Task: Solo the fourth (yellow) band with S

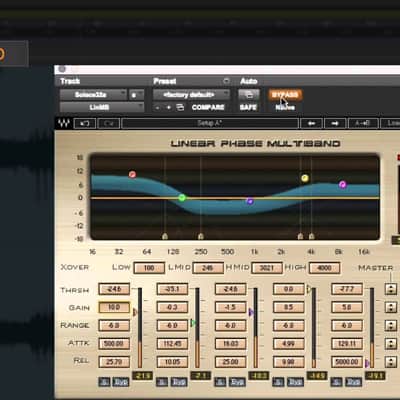Action: 278,382
